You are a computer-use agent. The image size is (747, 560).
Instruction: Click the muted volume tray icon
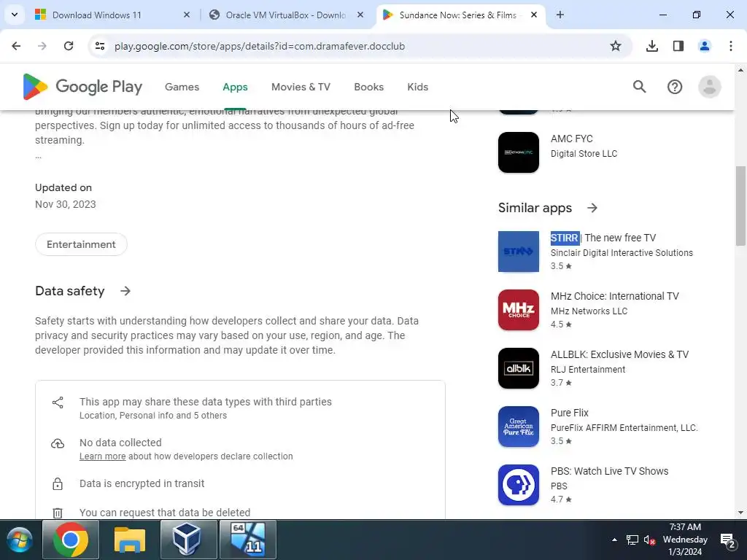[x=649, y=540]
